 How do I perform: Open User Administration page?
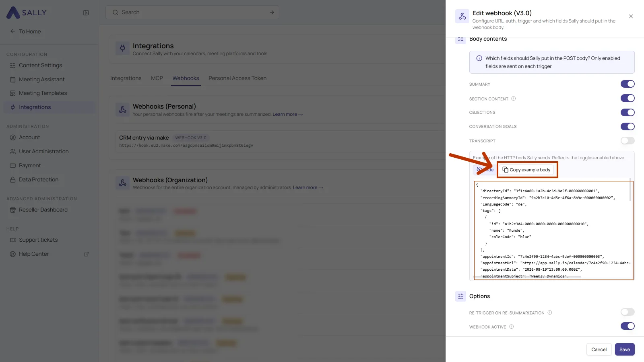tap(50, 151)
